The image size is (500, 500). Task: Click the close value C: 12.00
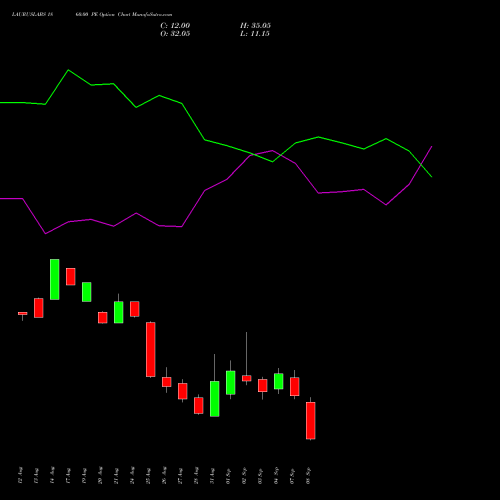tap(175, 26)
